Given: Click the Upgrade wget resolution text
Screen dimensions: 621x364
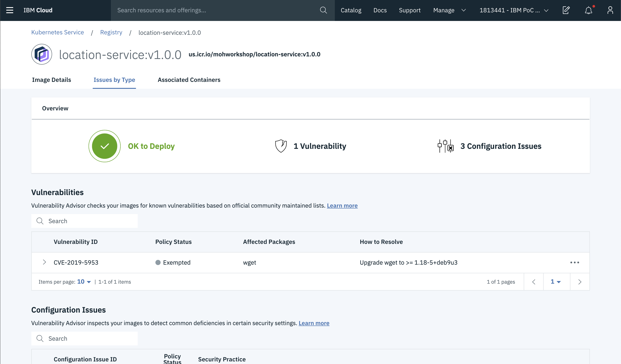Looking at the screenshot, I should (409, 262).
